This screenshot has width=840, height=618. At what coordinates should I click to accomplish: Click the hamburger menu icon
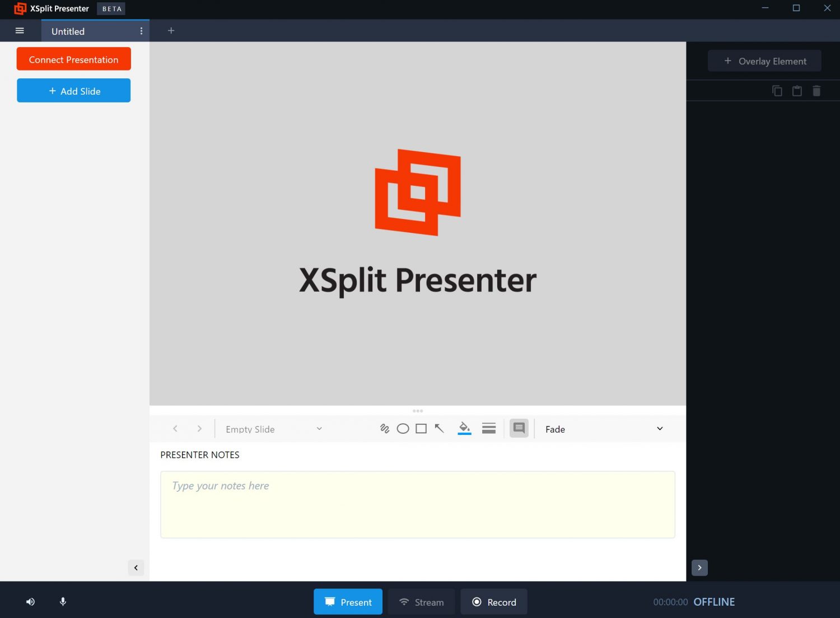pyautogui.click(x=20, y=31)
